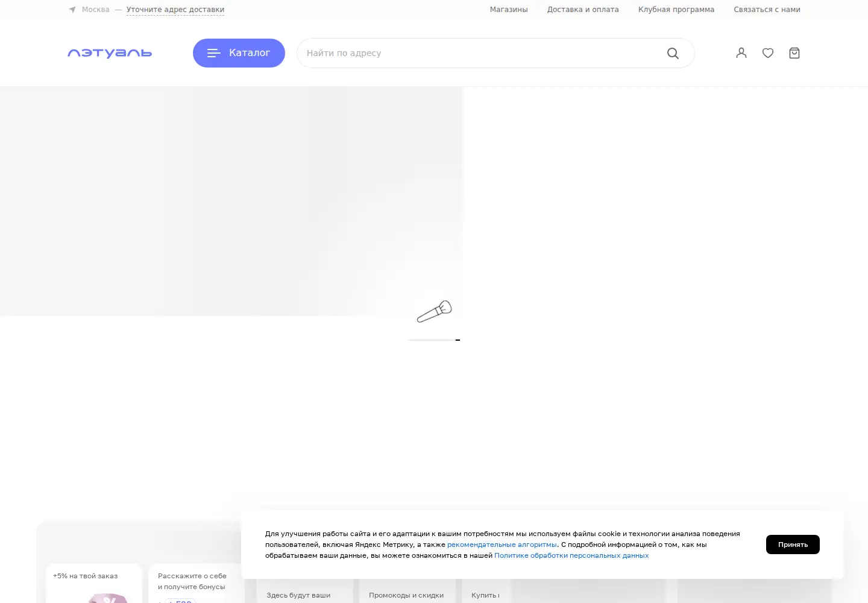The width and height of the screenshot is (868, 603).
Task: Open 'Политики обработки персональных данных' link
Action: 571,555
